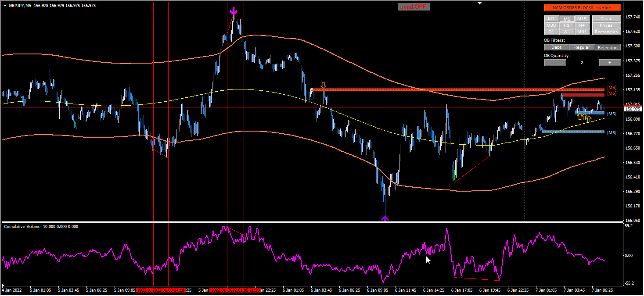This screenshot has width=644, height=296.
Task: Select the MN1 timeframe button
Action: [x=582, y=32]
